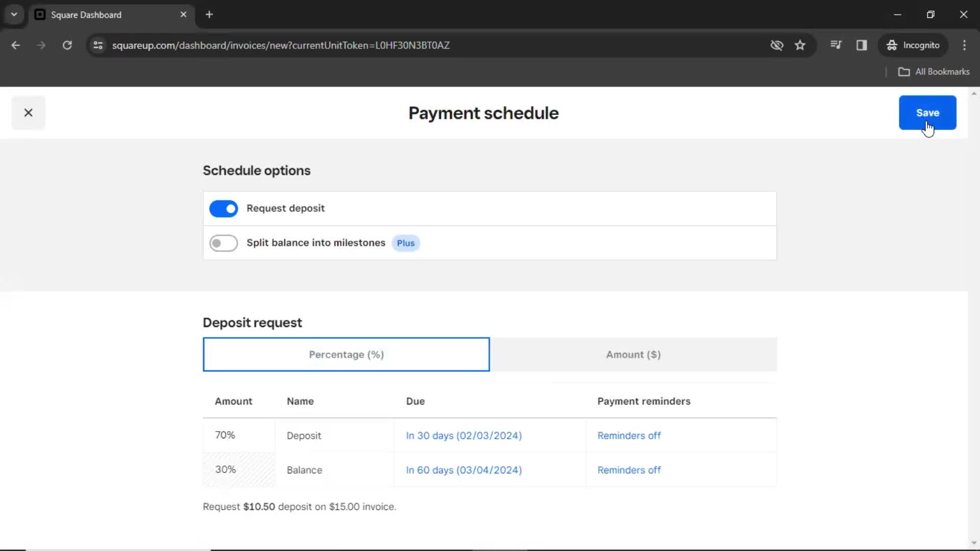
Task: Toggle the browser side panel
Action: (862, 45)
